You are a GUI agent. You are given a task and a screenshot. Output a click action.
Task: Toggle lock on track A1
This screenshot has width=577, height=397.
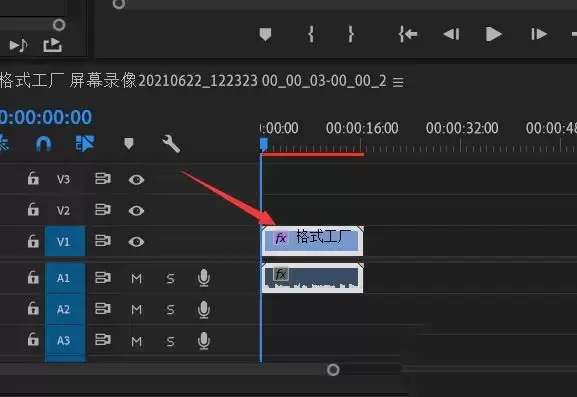(x=33, y=277)
